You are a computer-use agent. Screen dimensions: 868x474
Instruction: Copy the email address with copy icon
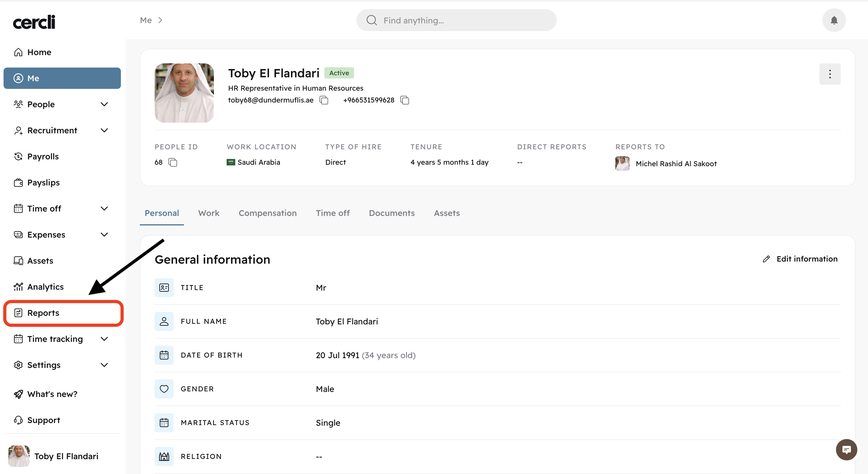(324, 100)
